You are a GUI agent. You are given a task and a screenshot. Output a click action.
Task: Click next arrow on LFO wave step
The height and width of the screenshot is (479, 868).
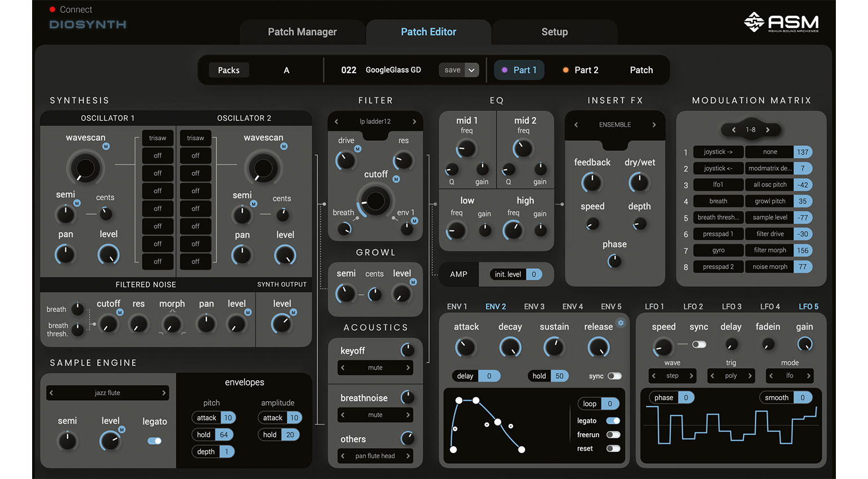[691, 376]
